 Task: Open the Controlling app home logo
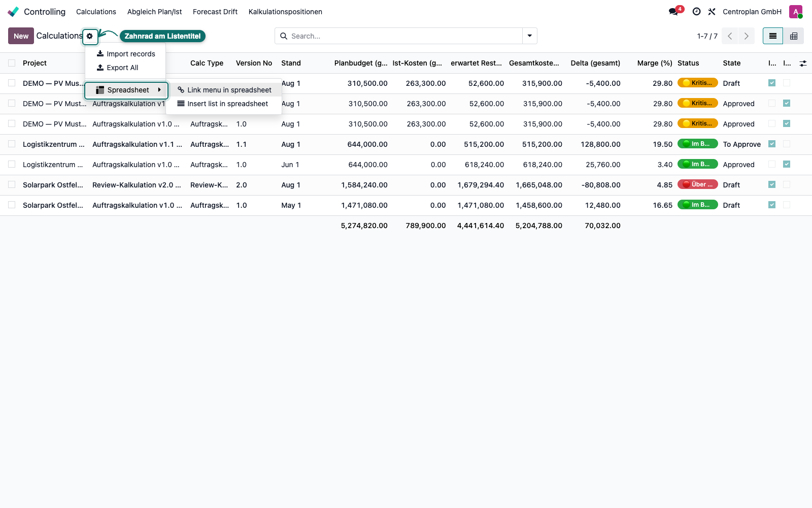(13, 12)
